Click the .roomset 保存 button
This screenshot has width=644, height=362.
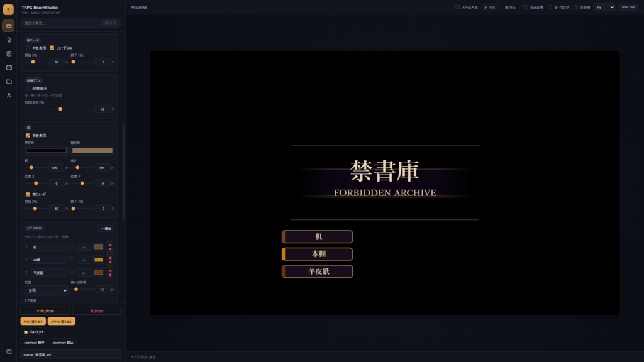point(34,343)
